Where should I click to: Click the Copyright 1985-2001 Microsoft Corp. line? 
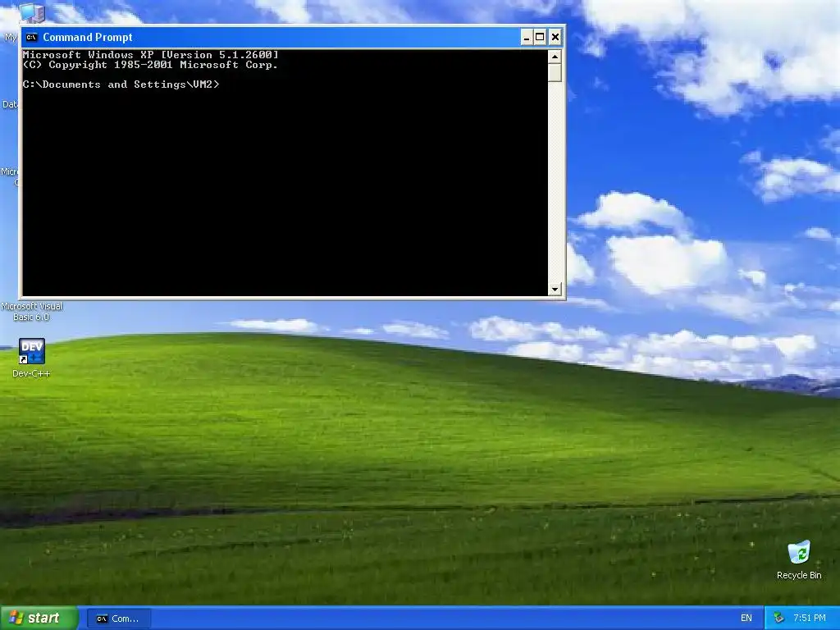(x=150, y=65)
